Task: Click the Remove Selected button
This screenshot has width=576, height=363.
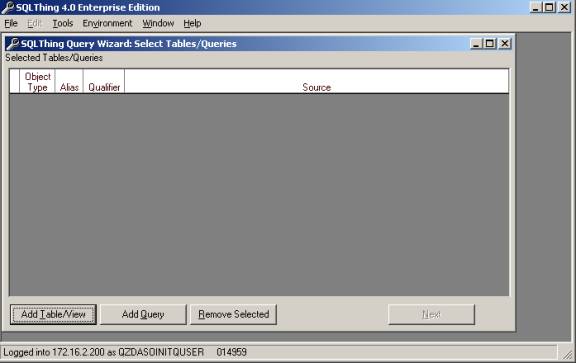Action: point(234,315)
